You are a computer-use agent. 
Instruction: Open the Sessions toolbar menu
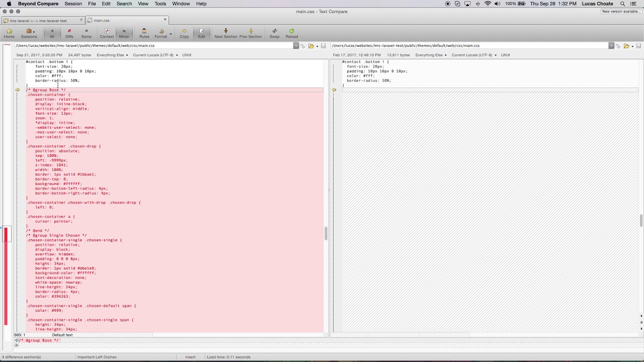29,33
